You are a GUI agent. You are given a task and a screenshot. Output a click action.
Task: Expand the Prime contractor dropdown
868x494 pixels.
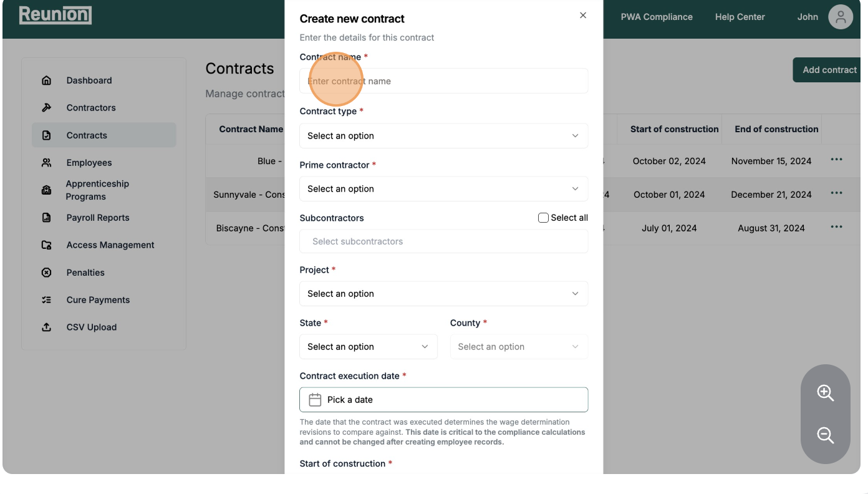click(443, 189)
